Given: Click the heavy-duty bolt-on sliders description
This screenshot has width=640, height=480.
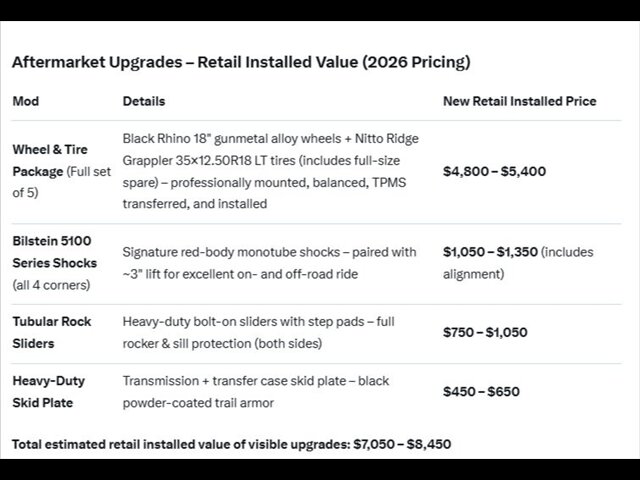Looking at the screenshot, I should click(258, 332).
